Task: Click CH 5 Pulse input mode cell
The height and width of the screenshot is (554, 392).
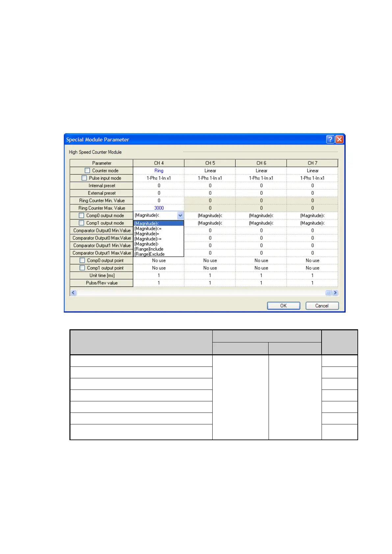Action: (210, 178)
